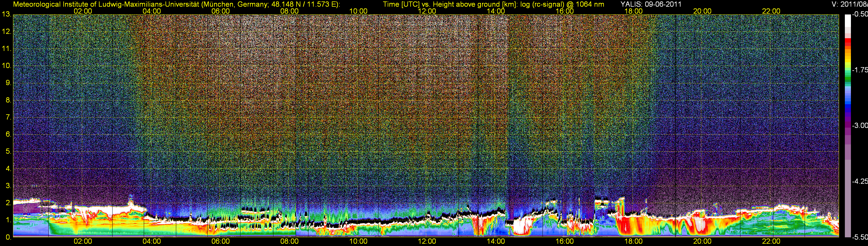Click the color scale value '-1.75'

pyautogui.click(x=860, y=70)
